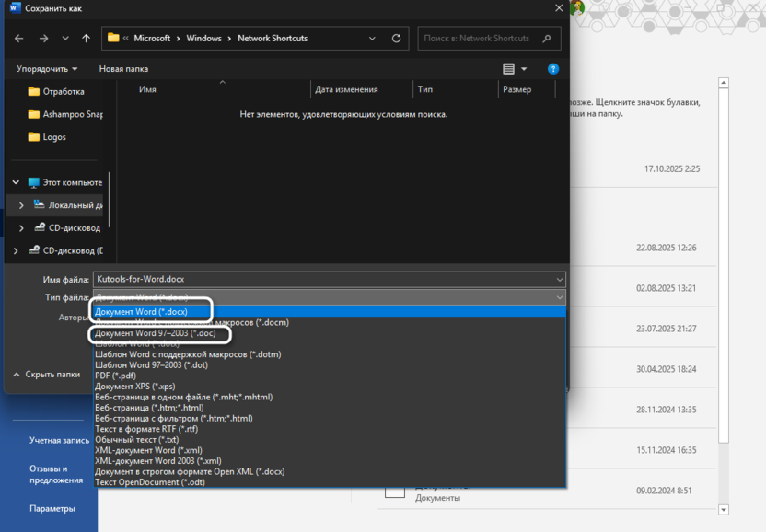Select the Logos folder in sidebar
The height and width of the screenshot is (532, 766).
(53, 137)
